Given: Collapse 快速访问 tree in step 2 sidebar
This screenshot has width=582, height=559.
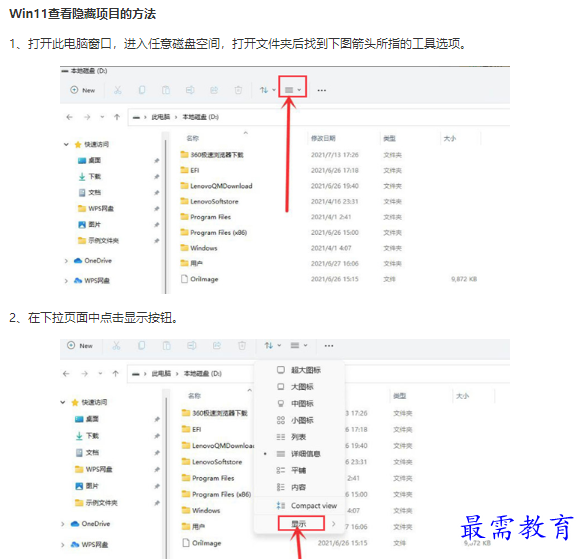Looking at the screenshot, I should point(63,402).
